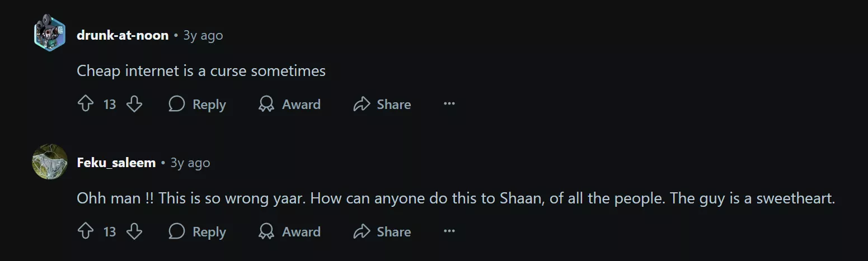Click the Share label under drunk-at-noon's comment
This screenshot has height=261, width=868.
pos(393,104)
